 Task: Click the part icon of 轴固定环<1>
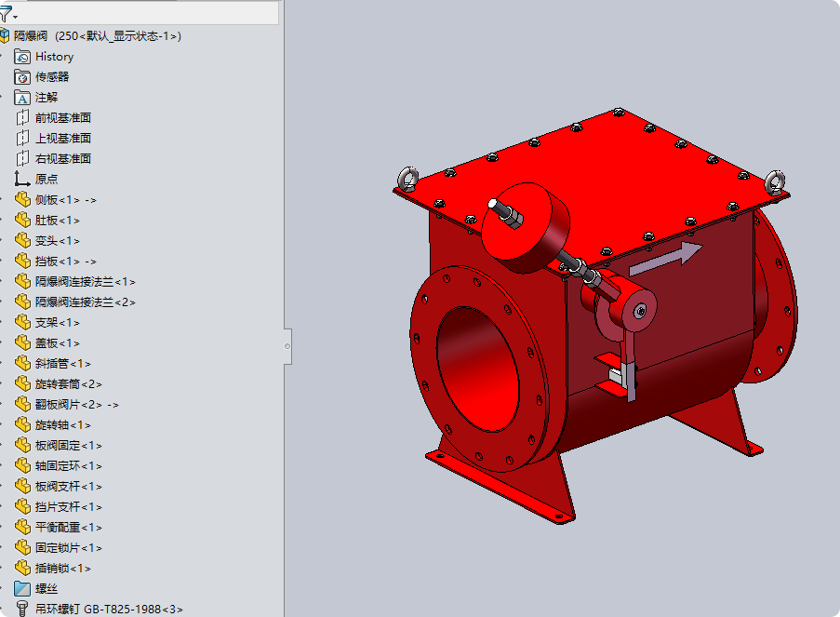point(22,465)
